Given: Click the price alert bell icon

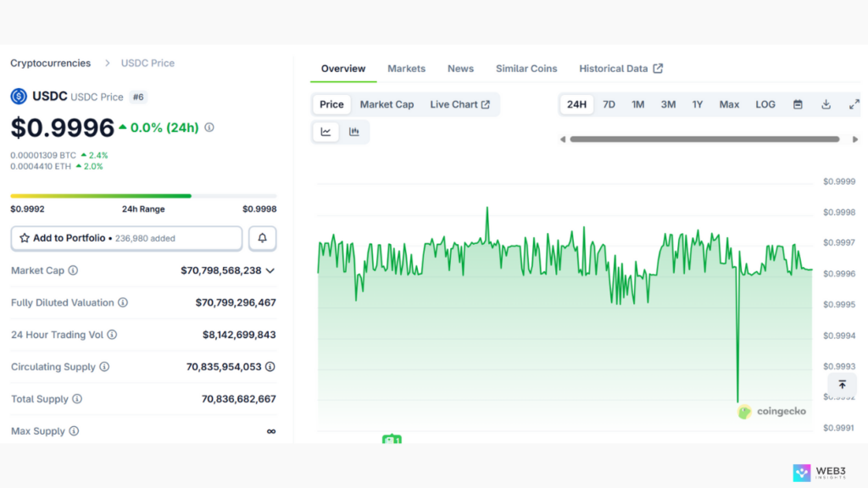Looking at the screenshot, I should [x=262, y=239].
